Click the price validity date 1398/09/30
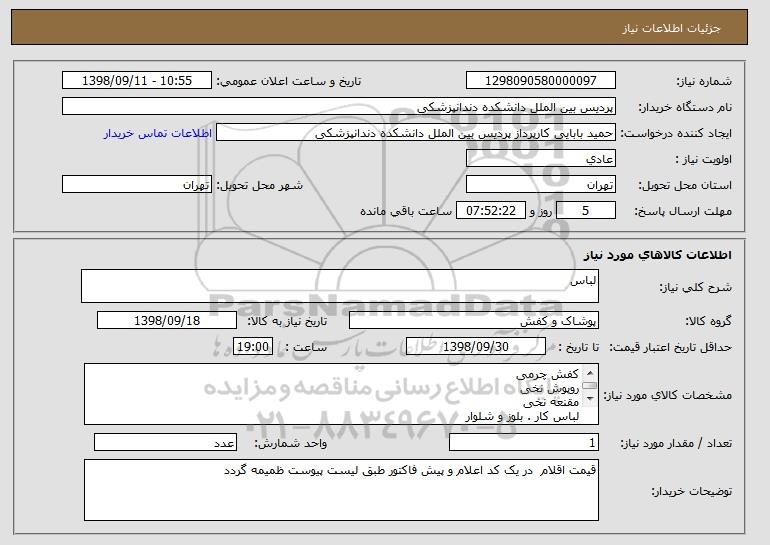 pyautogui.click(x=476, y=347)
